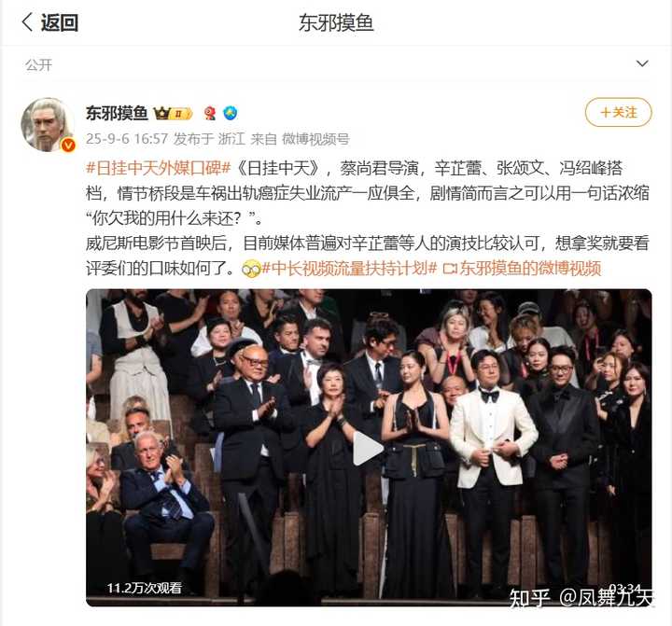Open the 东邪摸鱼 profile avatar

[x=48, y=125]
